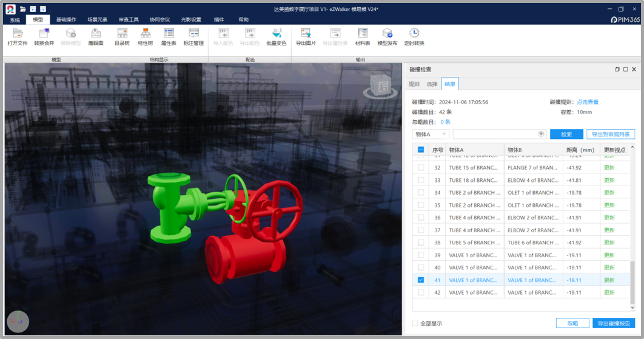Screen dimensions: 644x339
Task: Click the 转换合并 ribbon icon
Action: click(44, 33)
